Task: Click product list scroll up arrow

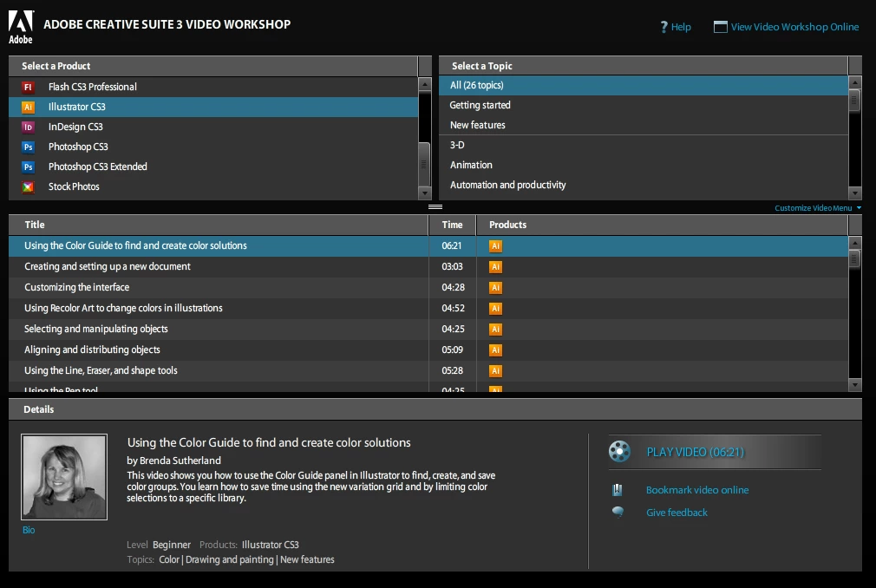Action: tap(425, 84)
